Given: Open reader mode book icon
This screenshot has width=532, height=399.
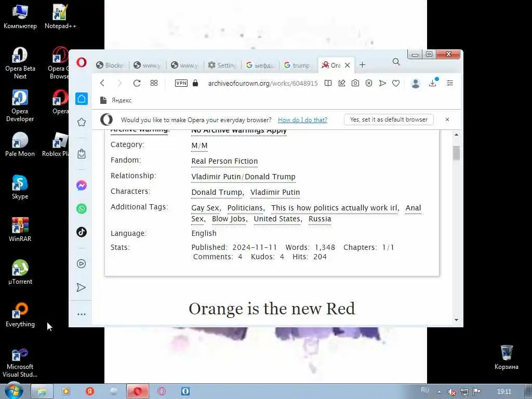Looking at the screenshot, I should pyautogui.click(x=328, y=83).
